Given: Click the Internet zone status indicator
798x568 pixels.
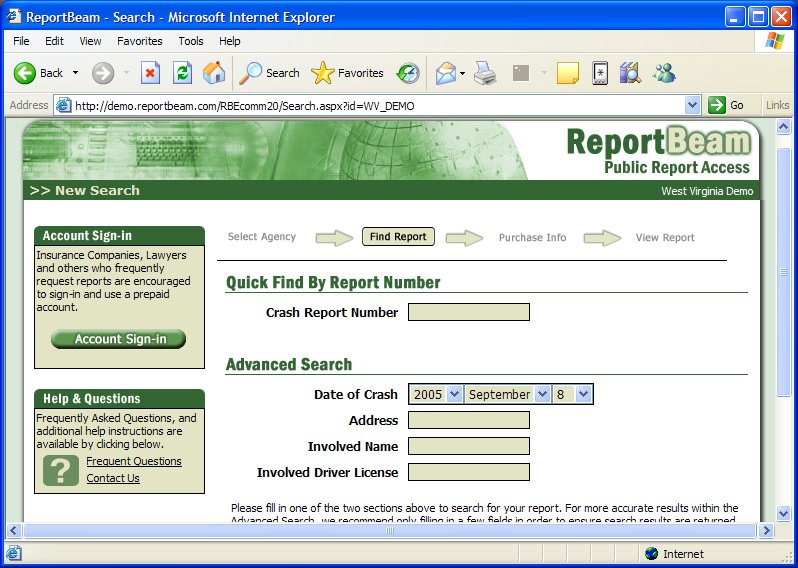Looking at the screenshot, I should click(674, 554).
